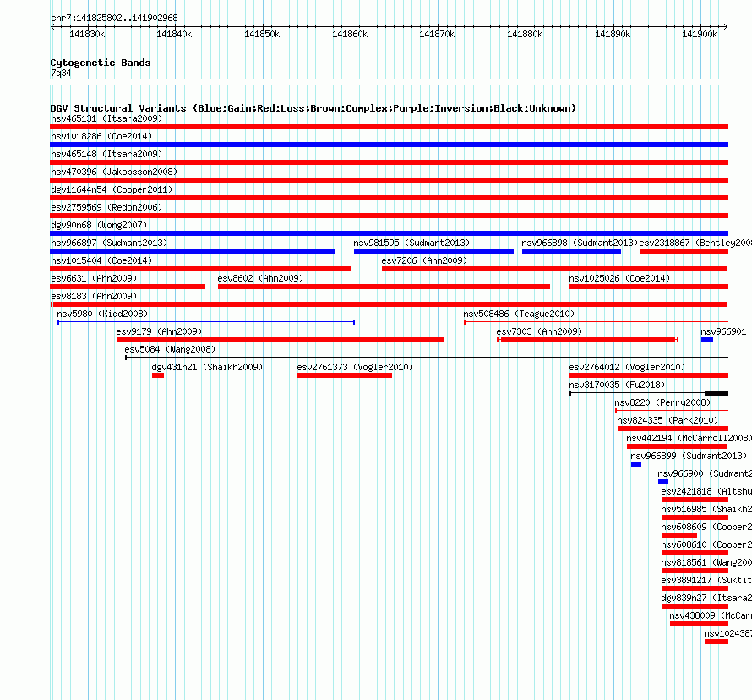Click nsv966899 (Sudmant2013) label
Viewport: 752px width, 700px height.
(x=689, y=456)
